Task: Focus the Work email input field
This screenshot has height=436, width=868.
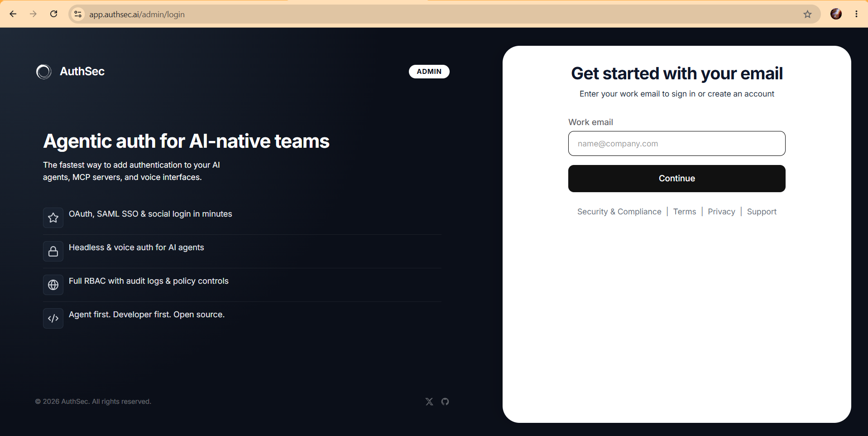Action: tap(676, 144)
